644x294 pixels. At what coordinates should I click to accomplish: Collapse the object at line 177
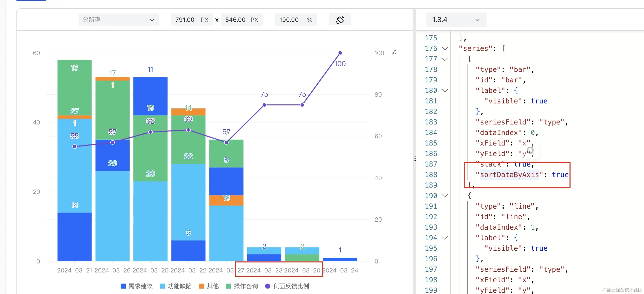(x=445, y=59)
